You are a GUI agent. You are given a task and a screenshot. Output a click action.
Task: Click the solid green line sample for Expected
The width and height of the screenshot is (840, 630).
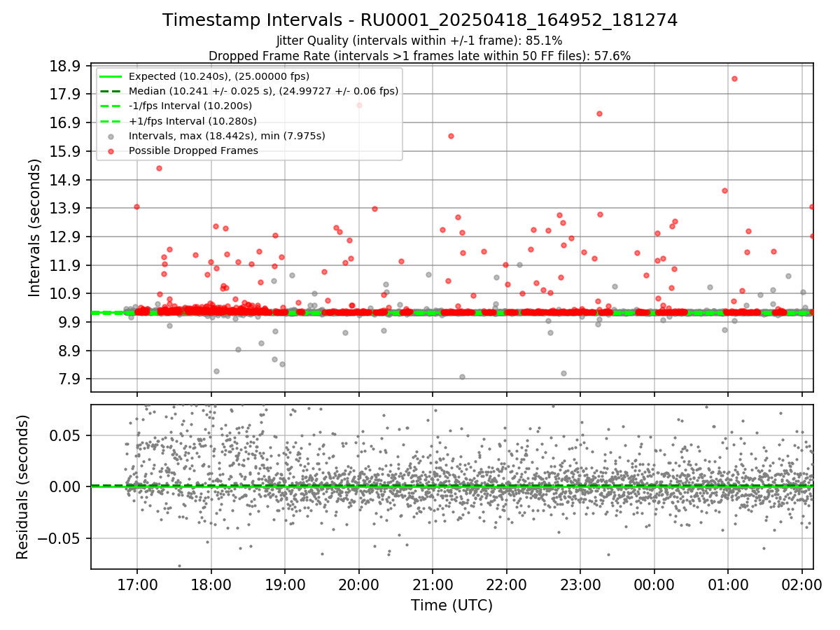click(111, 76)
